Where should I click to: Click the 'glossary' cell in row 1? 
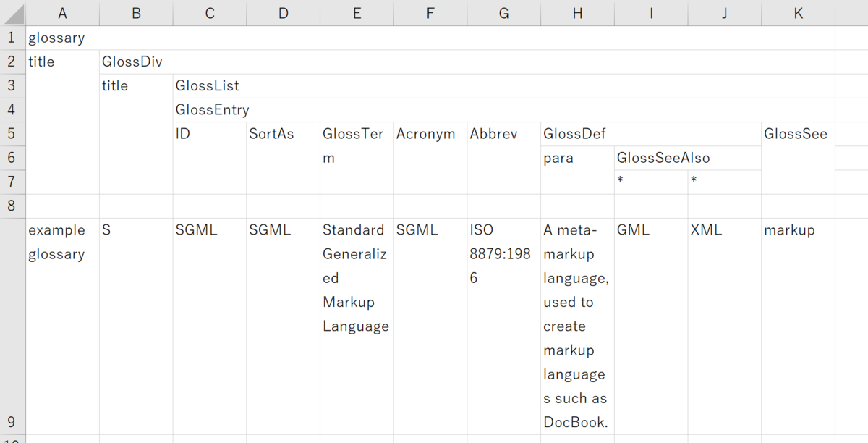62,38
